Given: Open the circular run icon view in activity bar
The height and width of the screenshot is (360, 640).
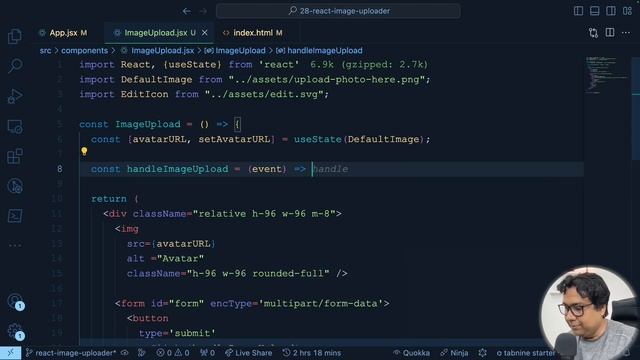Looking at the screenshot, I should click(x=15, y=186).
